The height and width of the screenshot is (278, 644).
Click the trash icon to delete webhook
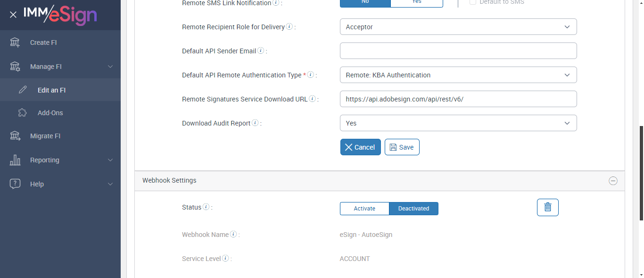tap(547, 207)
